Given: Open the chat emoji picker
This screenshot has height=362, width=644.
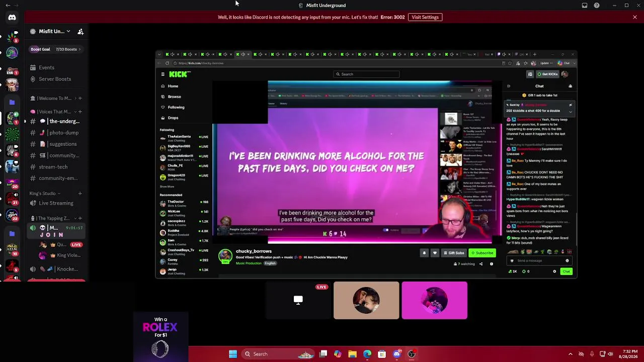Looking at the screenshot, I should (x=567, y=260).
